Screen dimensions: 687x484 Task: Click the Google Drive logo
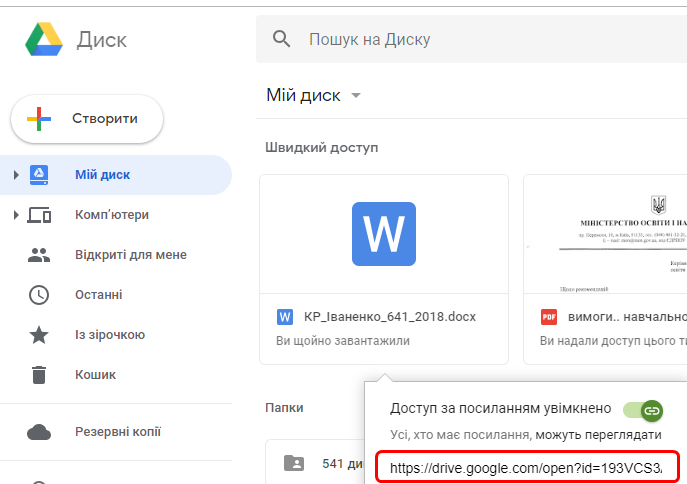point(44,40)
